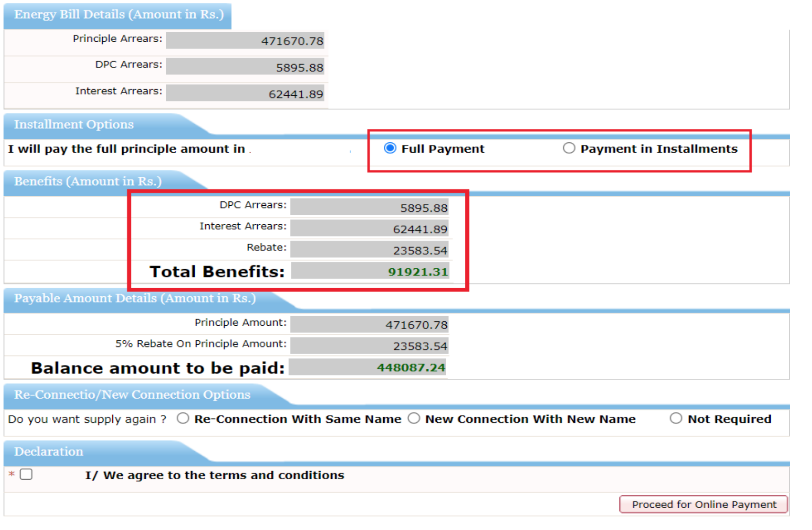Select Re-Connection With Same Name
Screen dimensions: 812x530
(183, 419)
